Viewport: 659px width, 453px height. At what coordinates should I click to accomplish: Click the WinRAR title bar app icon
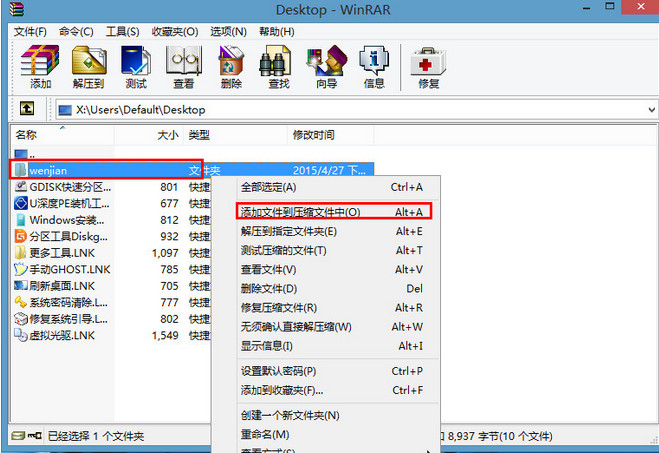pyautogui.click(x=17, y=8)
